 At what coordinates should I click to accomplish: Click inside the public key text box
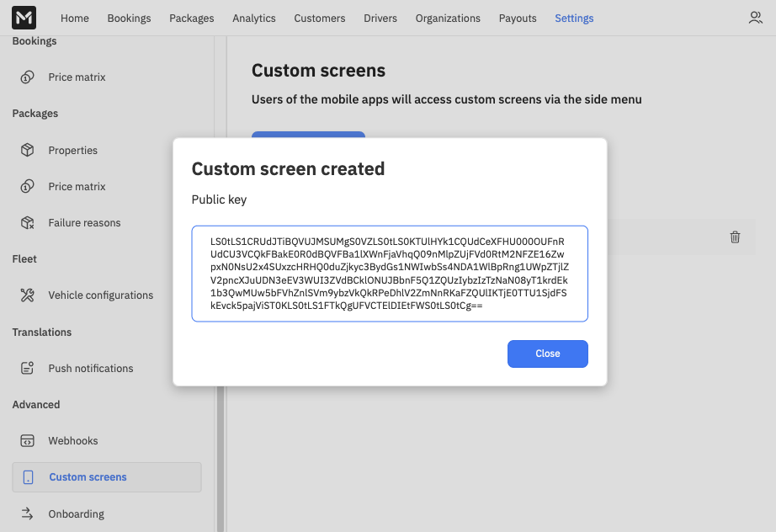click(390, 274)
